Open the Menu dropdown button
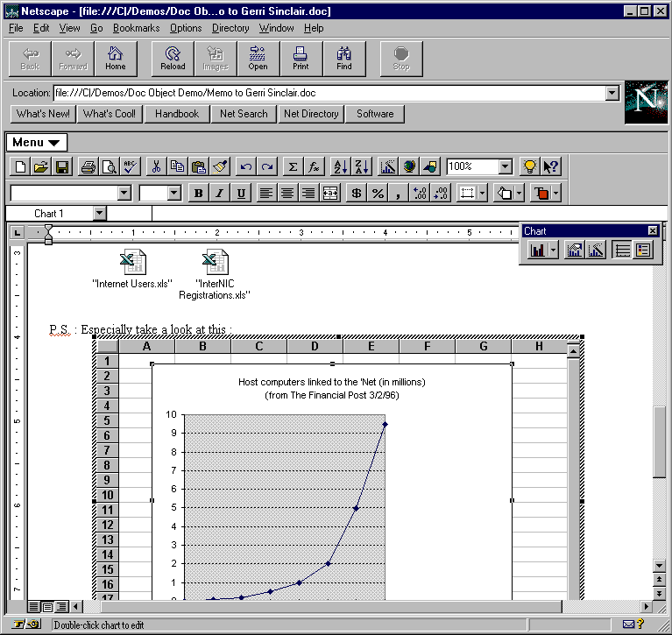The height and width of the screenshot is (635, 672). [36, 143]
